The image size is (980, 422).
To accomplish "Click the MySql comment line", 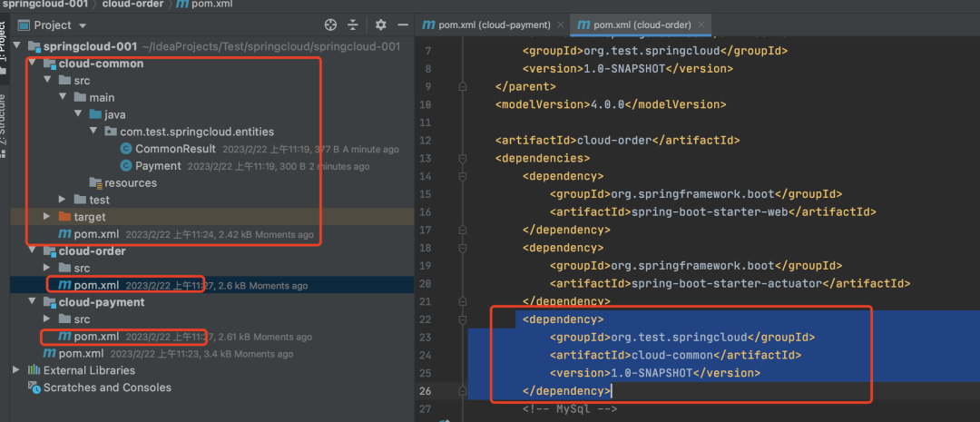I will [x=570, y=409].
